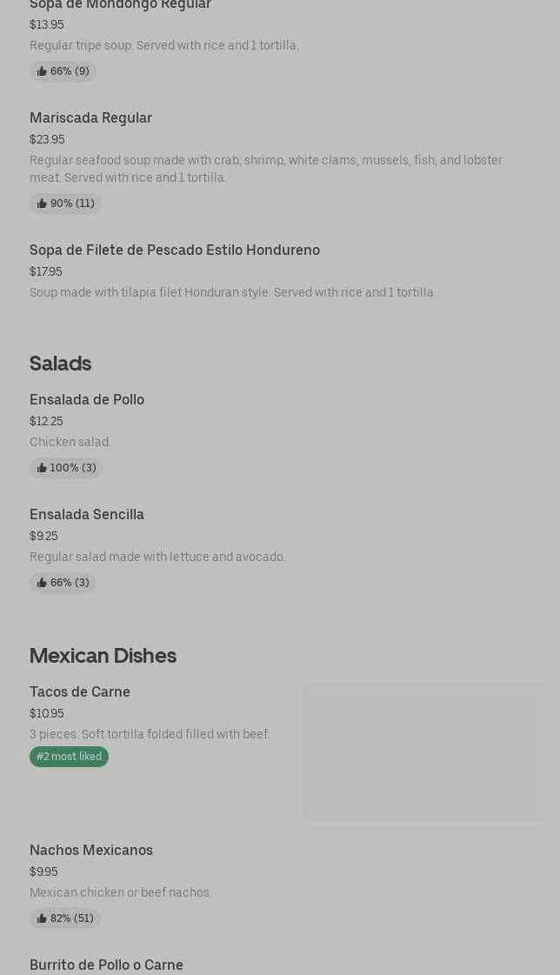Select the Ensalada Sencilla item
This screenshot has width=560, height=975.
(x=87, y=514)
